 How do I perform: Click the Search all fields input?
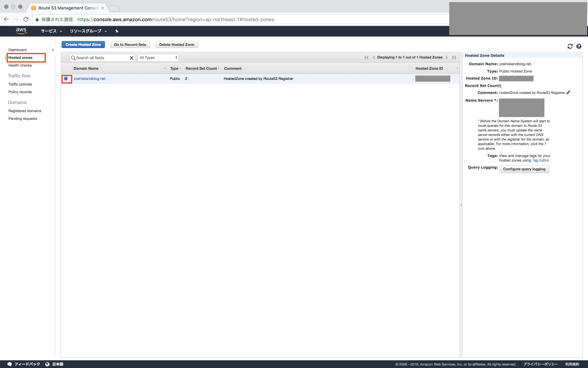coord(102,58)
